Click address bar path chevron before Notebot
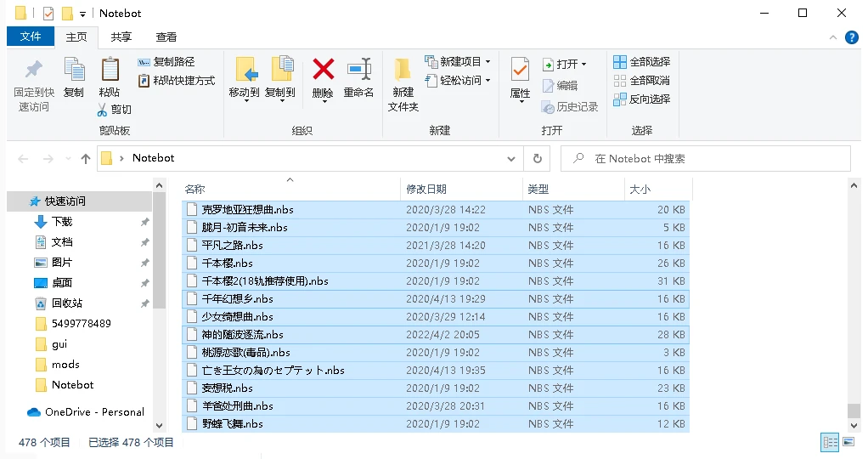This screenshot has width=868, height=459. tap(121, 159)
